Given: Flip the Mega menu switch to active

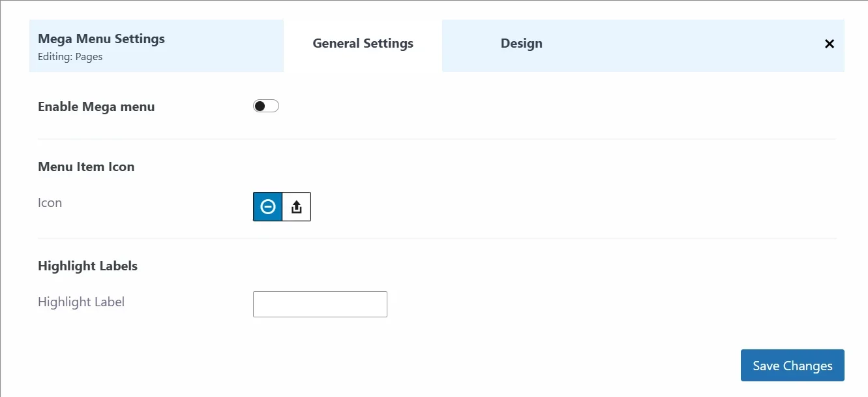Looking at the screenshot, I should pos(265,105).
